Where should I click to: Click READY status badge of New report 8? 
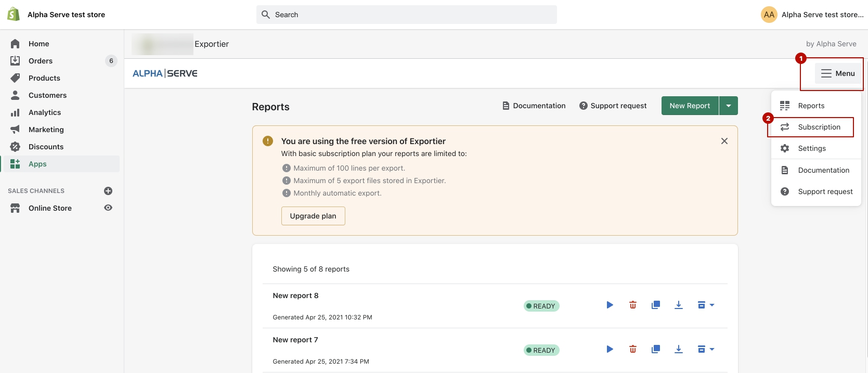pyautogui.click(x=541, y=306)
